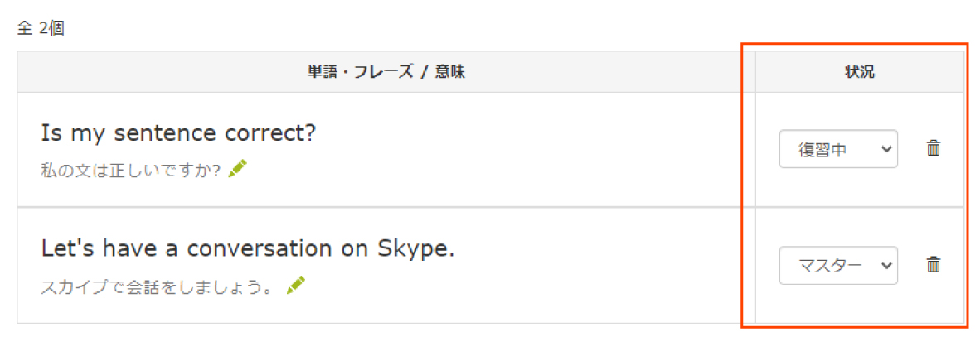Click the word "sentence" in first phrase
Screen dimensions: 980x361
(170, 133)
